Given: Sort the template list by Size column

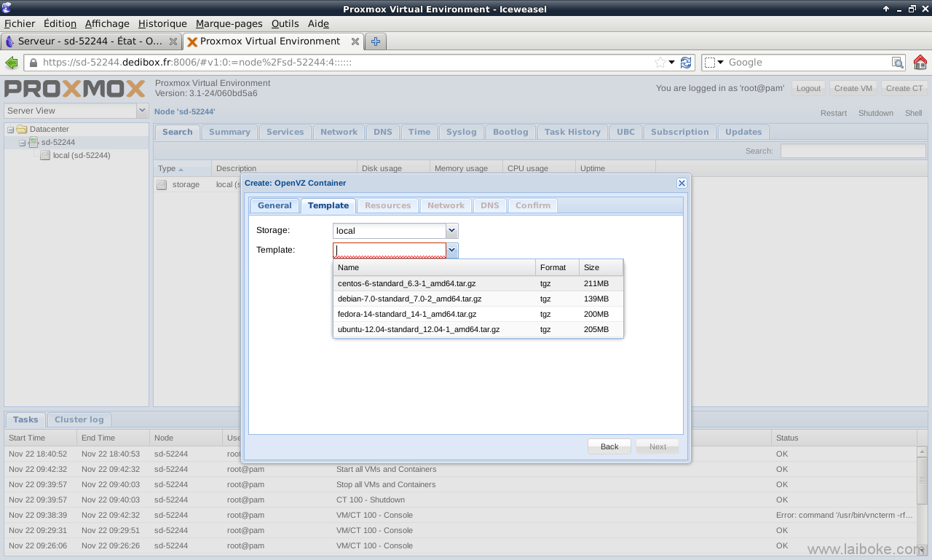Looking at the screenshot, I should click(601, 267).
